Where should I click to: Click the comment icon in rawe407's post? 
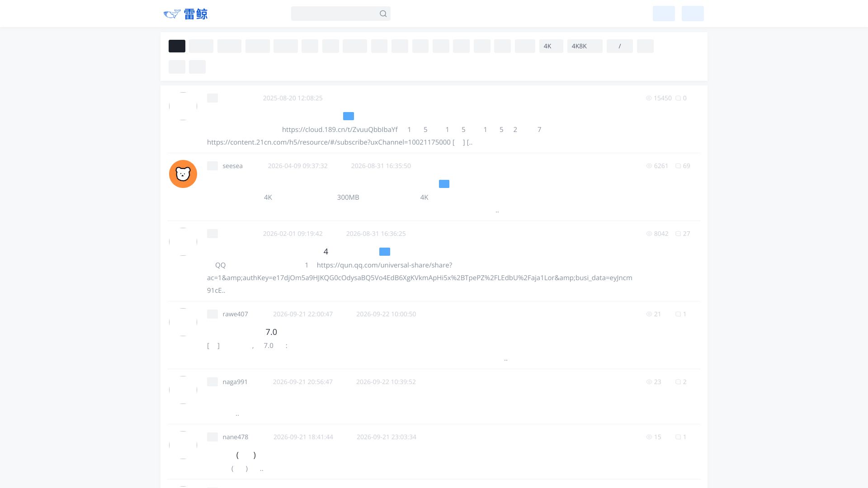pyautogui.click(x=678, y=314)
